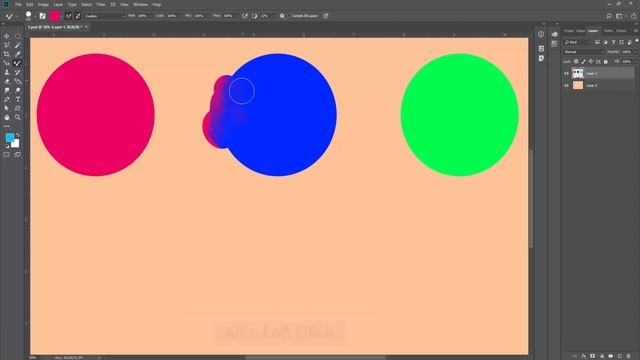Select the Zoom tool
Screen dimensions: 640x360
pyautogui.click(x=18, y=117)
